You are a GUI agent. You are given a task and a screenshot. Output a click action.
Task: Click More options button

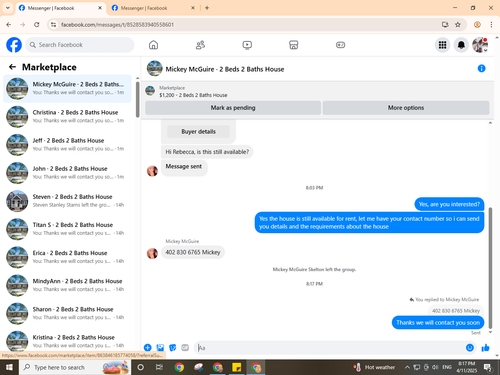point(406,108)
